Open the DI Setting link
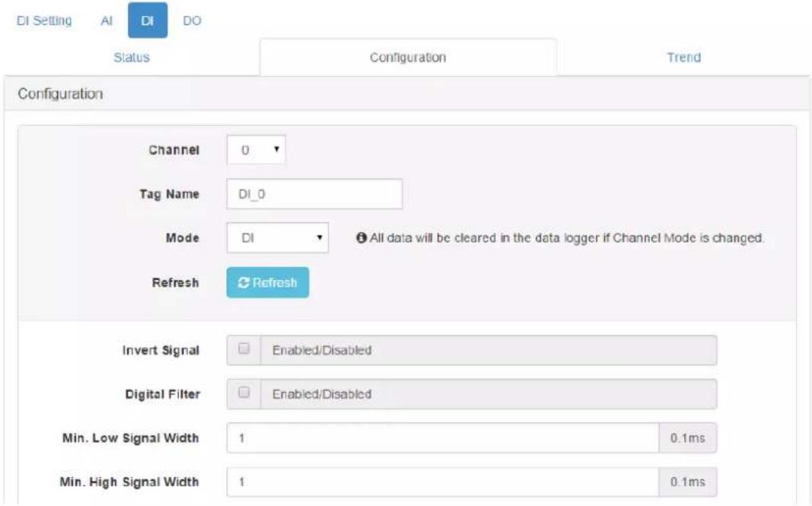812x506 pixels. click(x=44, y=21)
